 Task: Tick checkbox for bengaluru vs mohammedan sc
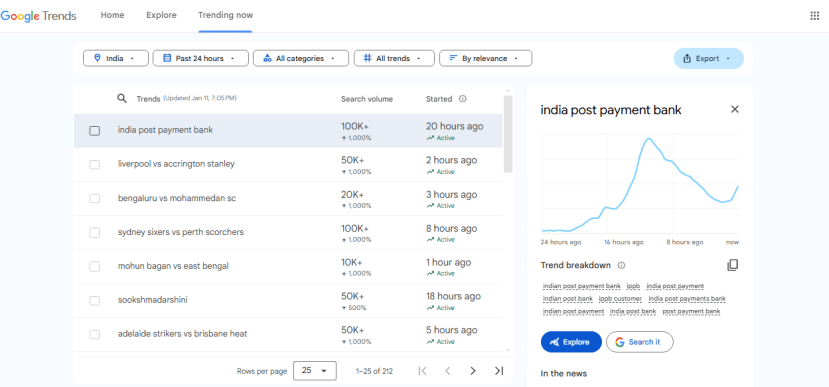tap(95, 198)
